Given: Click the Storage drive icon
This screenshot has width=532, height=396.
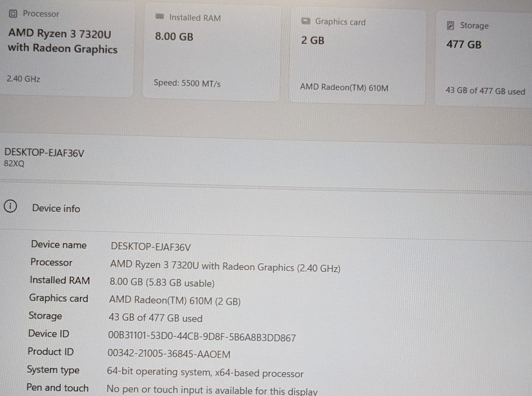Looking at the screenshot, I should 450,25.
